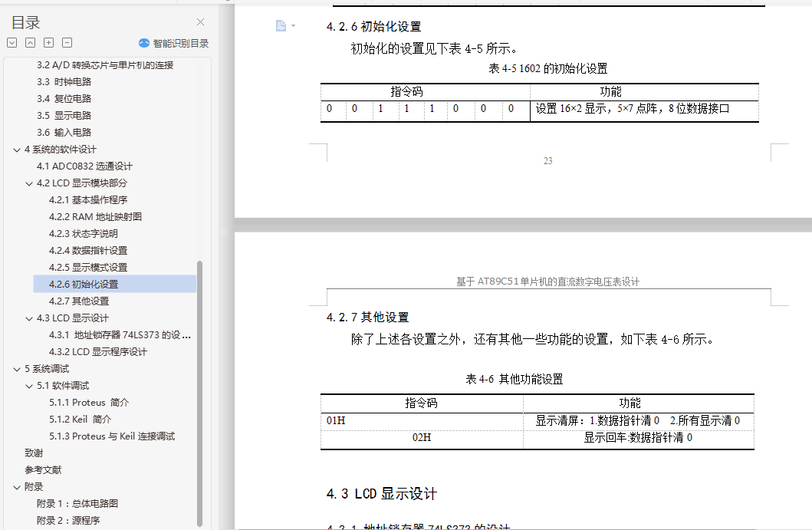Go to 附录 2：源程序
812x530 pixels.
67,521
